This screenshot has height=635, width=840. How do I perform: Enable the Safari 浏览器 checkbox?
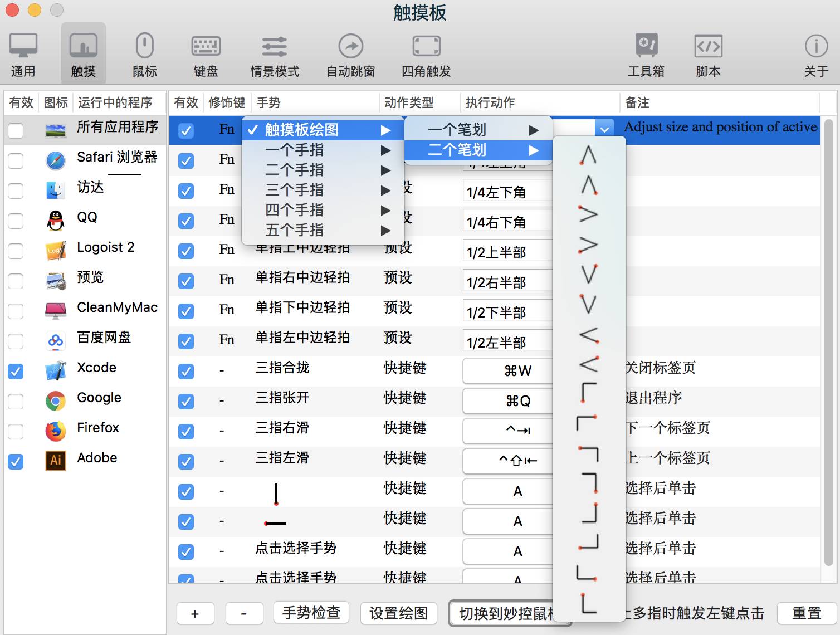point(16,161)
